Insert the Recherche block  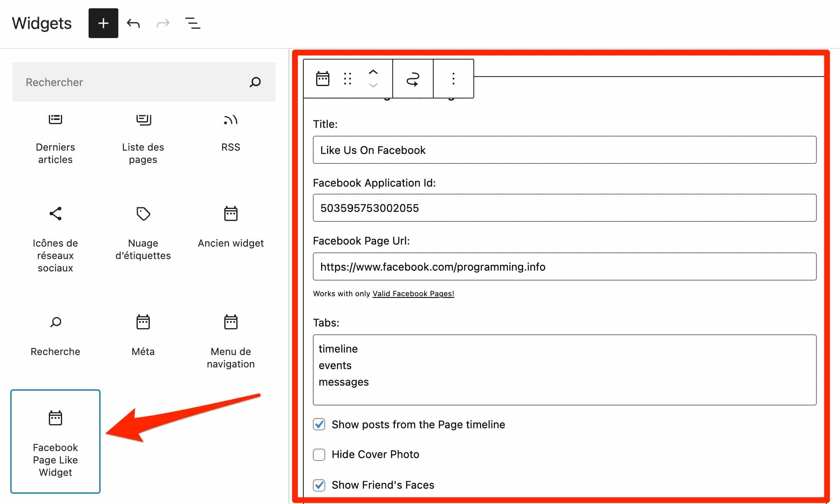(x=55, y=336)
